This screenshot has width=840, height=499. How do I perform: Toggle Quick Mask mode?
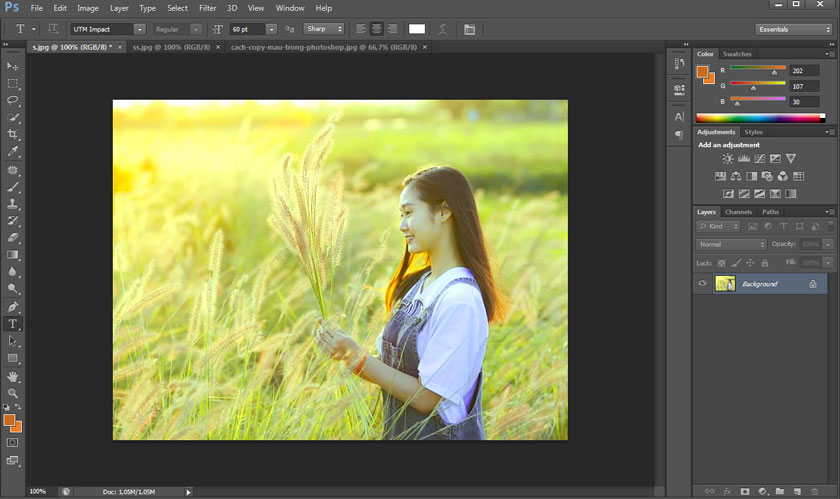(x=13, y=442)
